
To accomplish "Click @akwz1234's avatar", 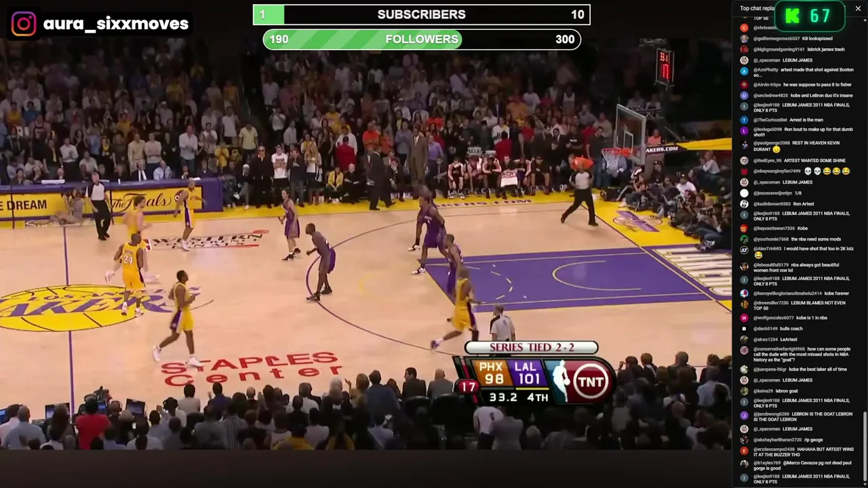I will [x=744, y=340].
